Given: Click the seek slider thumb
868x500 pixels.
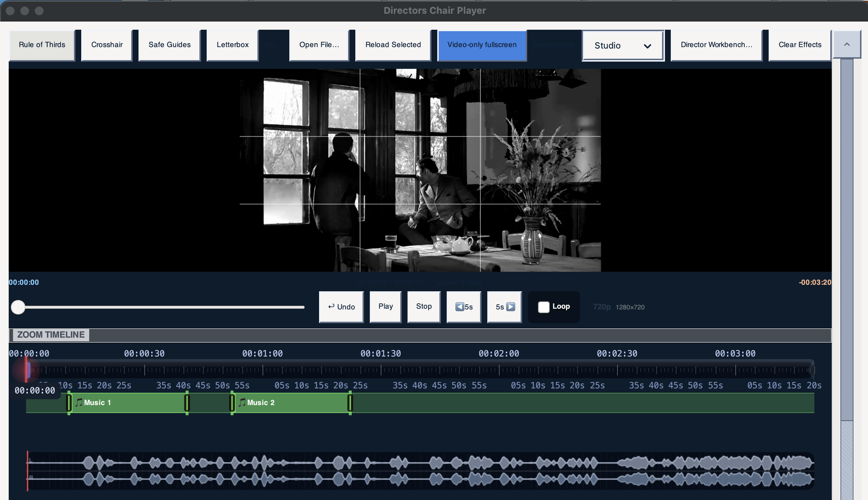Looking at the screenshot, I should (x=18, y=307).
